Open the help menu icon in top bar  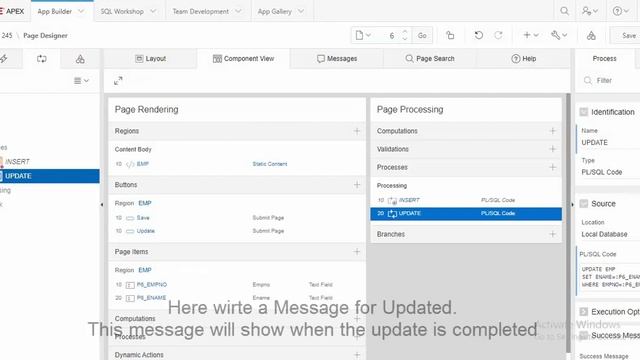click(620, 11)
